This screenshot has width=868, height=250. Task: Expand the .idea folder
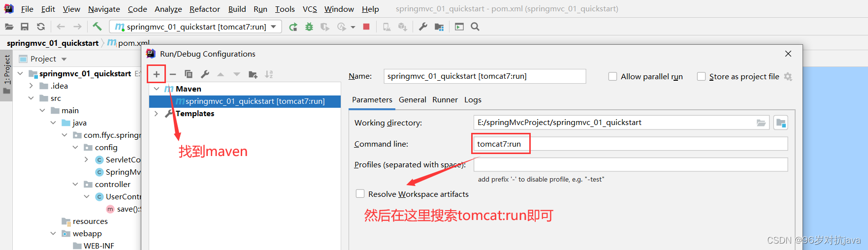click(x=31, y=86)
